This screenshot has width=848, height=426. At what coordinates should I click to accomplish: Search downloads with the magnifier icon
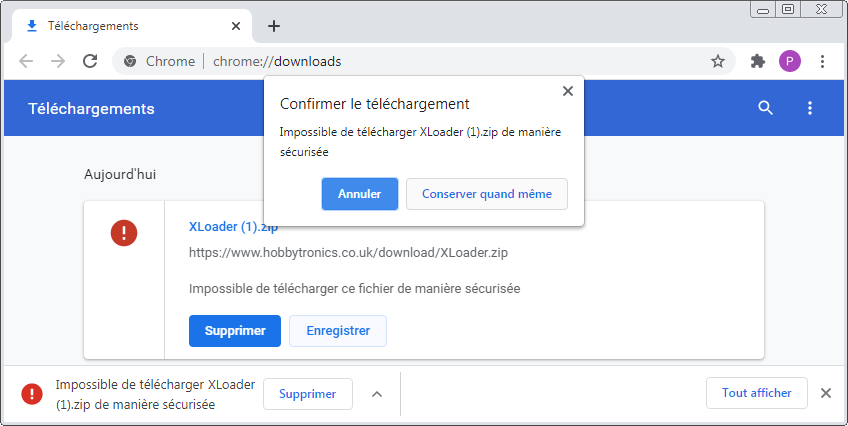[766, 108]
